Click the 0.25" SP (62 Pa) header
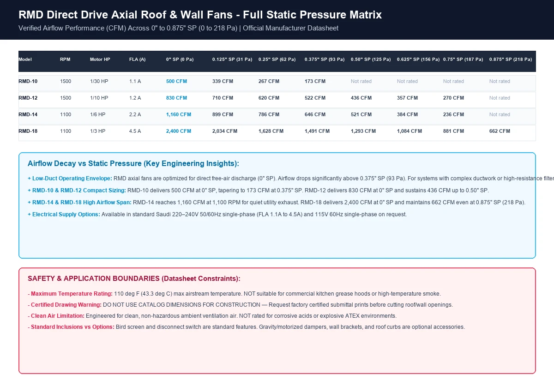Image resolution: width=554 pixels, height=392 pixels. pyautogui.click(x=277, y=59)
